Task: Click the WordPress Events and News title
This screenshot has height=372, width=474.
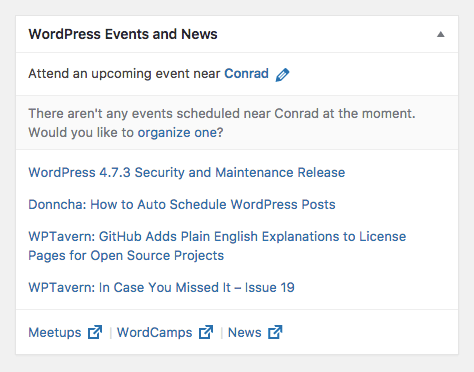Action: (123, 34)
